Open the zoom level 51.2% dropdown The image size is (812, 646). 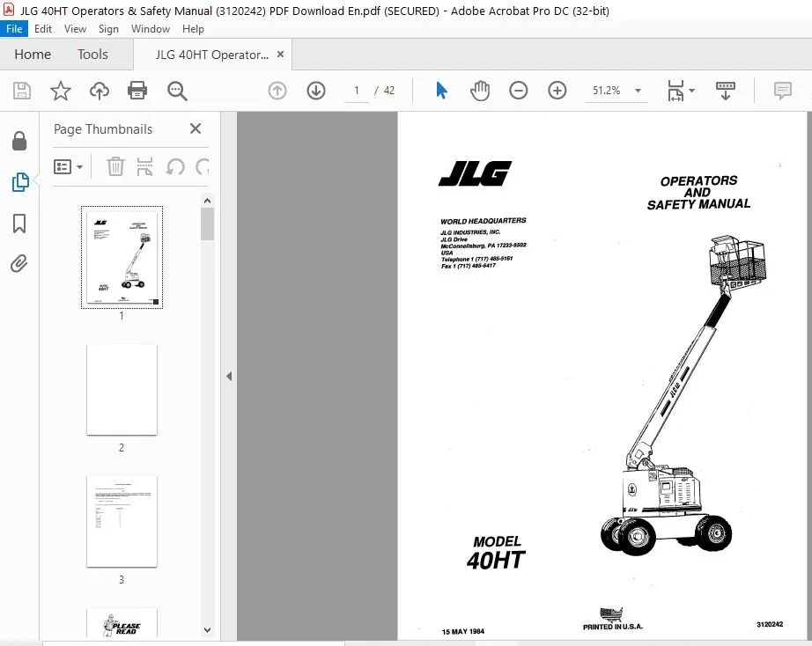click(638, 91)
